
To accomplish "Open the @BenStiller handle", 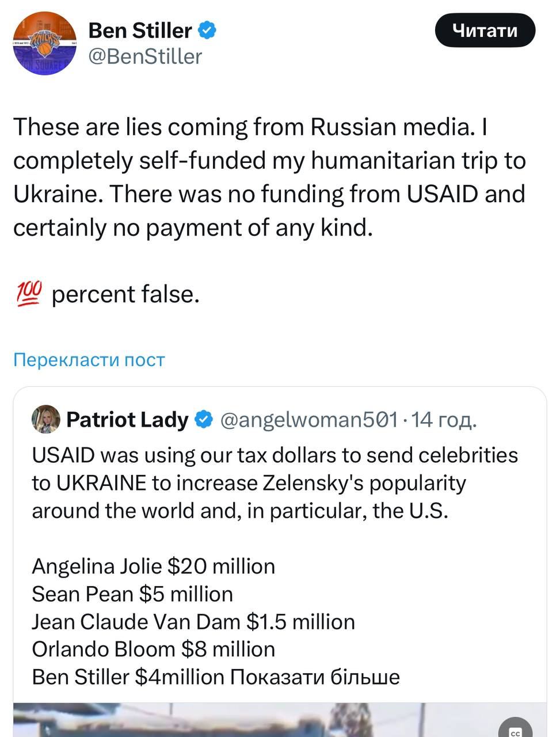I will pos(145,56).
